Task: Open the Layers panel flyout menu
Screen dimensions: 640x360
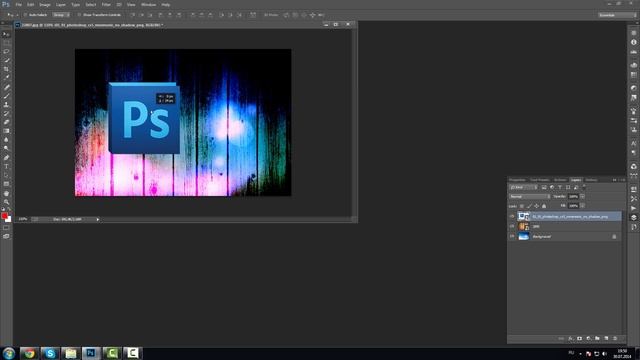Action: [622, 180]
